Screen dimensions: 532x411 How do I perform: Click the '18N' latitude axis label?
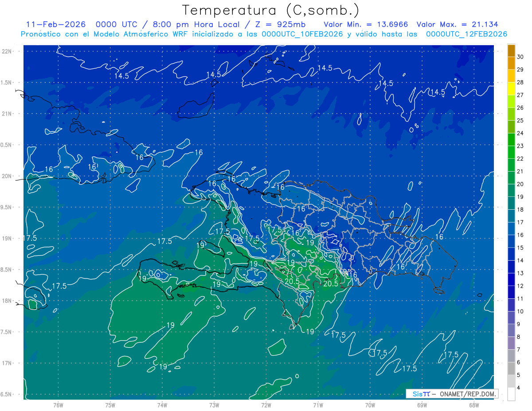point(7,301)
